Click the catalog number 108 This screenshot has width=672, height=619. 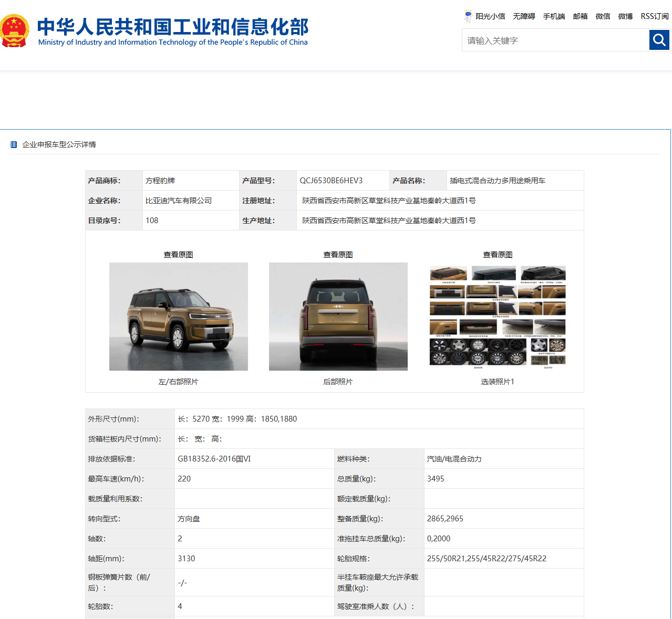click(x=152, y=221)
